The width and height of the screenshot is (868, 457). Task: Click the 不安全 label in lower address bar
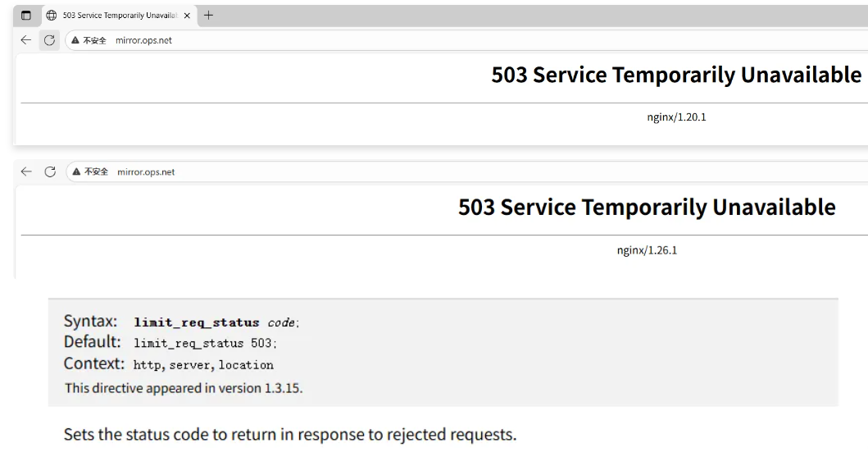point(97,171)
